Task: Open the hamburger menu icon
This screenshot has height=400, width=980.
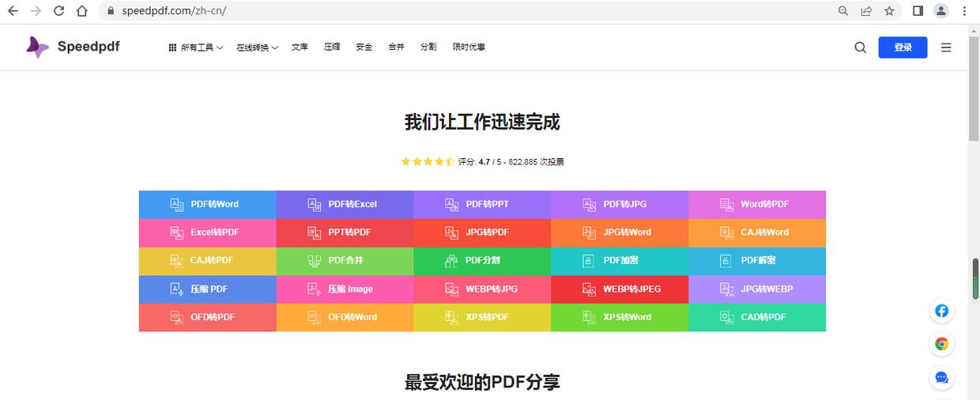Action: [x=946, y=47]
